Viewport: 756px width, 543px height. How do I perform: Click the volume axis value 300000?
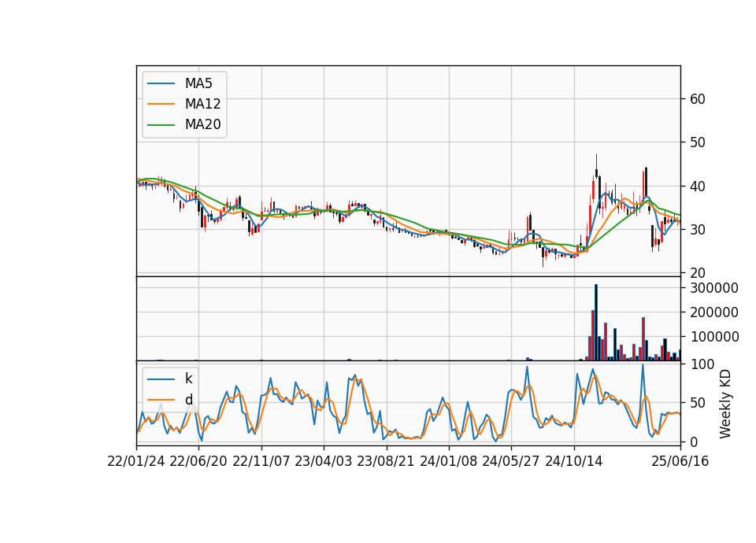[x=714, y=288]
